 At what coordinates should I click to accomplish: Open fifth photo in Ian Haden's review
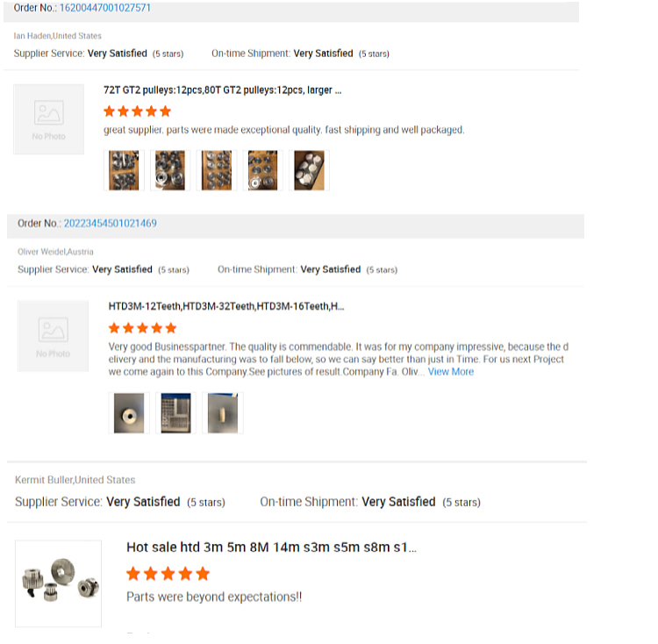(x=309, y=170)
